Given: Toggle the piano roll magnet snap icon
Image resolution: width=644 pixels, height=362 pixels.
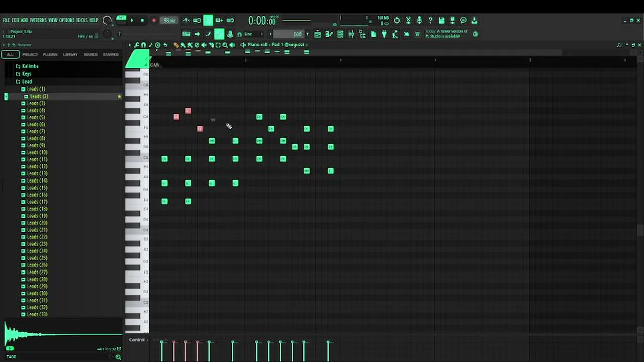Looking at the screenshot, I should tap(143, 45).
